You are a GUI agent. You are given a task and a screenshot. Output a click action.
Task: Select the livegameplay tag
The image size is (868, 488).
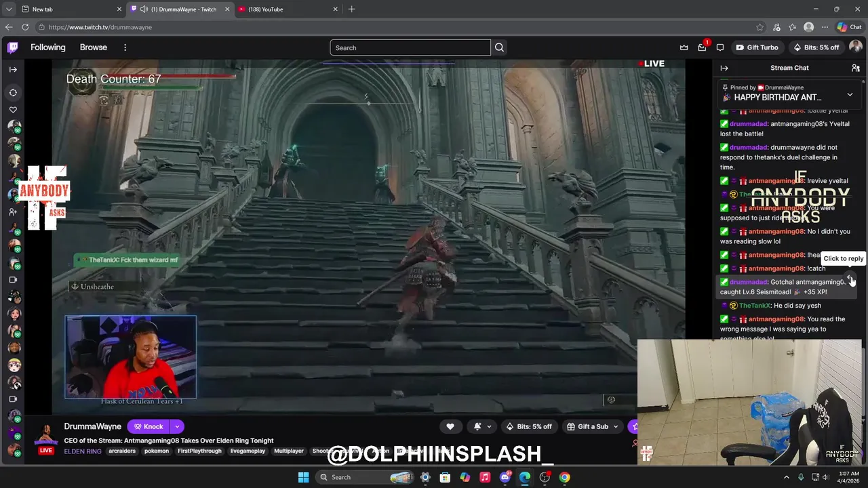(x=248, y=451)
